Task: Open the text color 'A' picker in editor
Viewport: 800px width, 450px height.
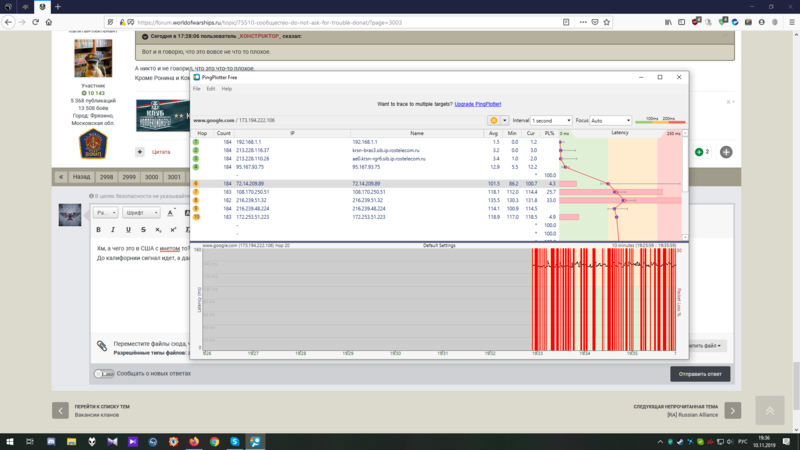Action: tap(171, 213)
